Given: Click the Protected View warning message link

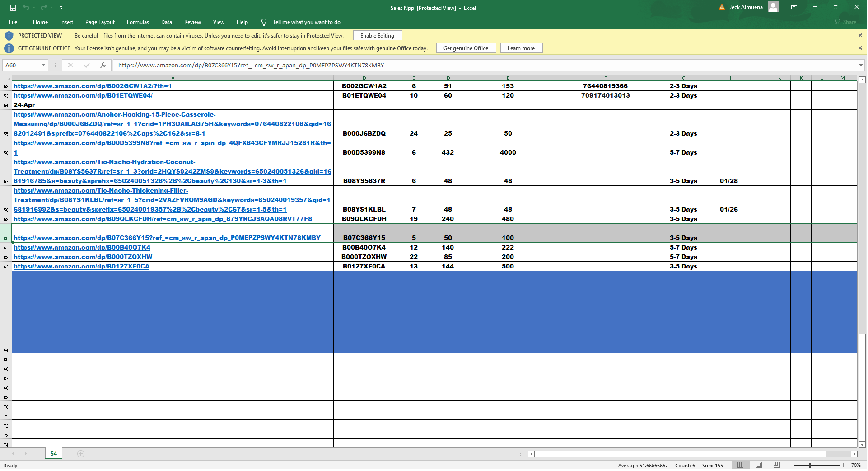Looking at the screenshot, I should click(x=209, y=36).
